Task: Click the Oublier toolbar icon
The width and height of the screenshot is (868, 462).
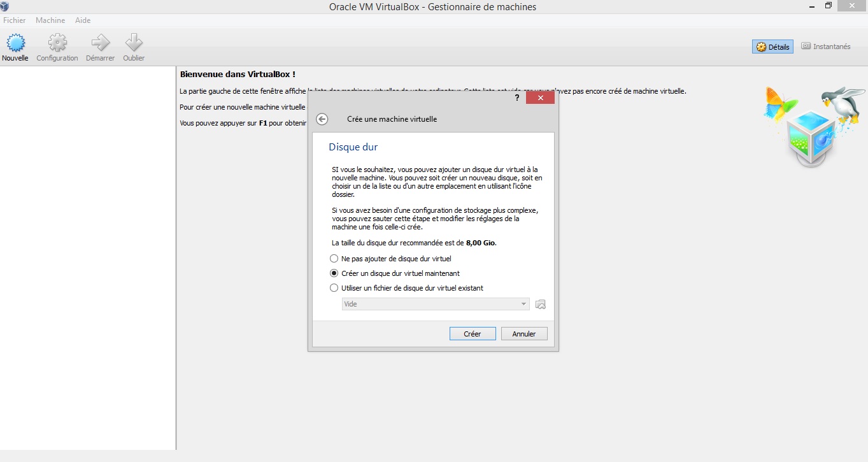Action: point(134,48)
